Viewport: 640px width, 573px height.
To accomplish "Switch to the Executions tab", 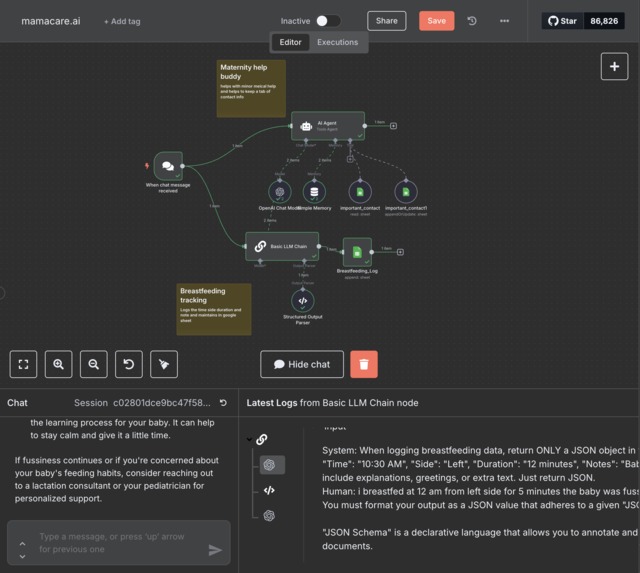I will (338, 42).
